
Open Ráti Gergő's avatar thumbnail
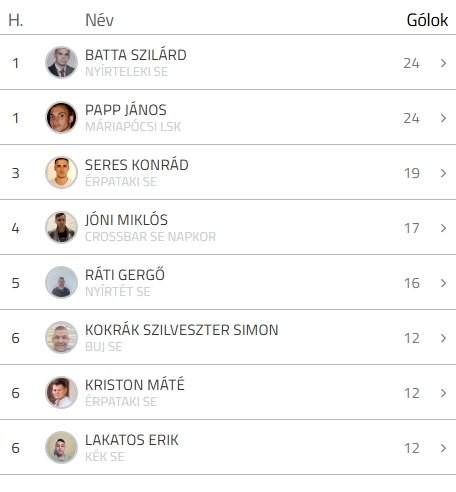pos(61,282)
